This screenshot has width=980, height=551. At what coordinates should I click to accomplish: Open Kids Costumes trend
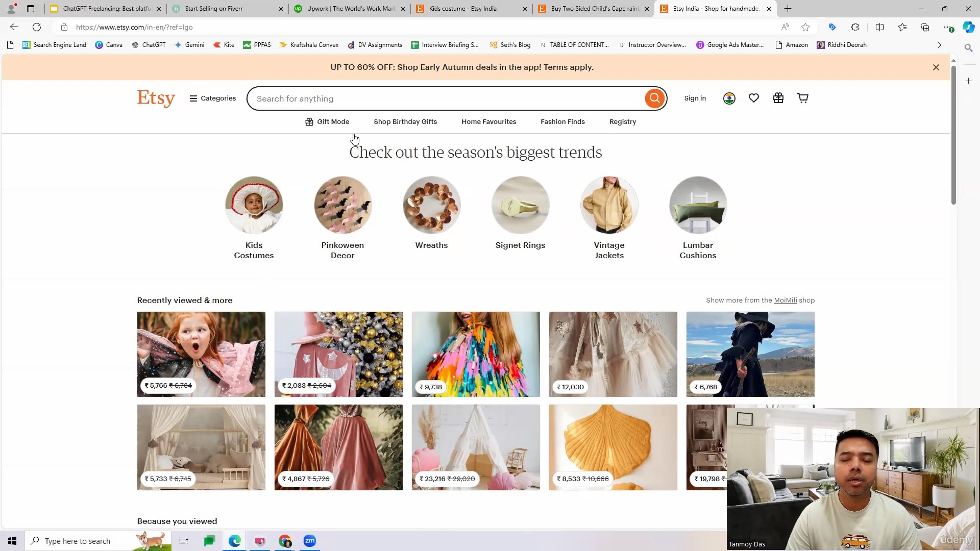coord(254,218)
